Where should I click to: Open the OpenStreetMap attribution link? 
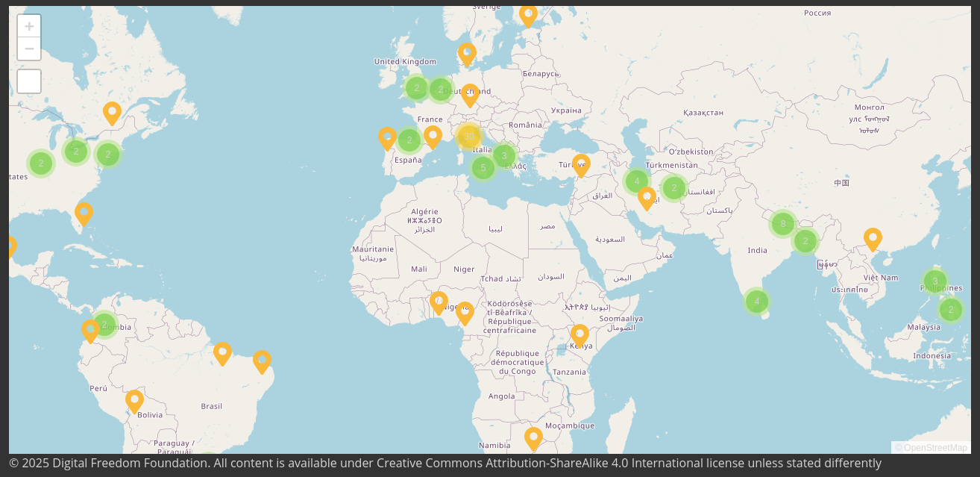click(935, 448)
